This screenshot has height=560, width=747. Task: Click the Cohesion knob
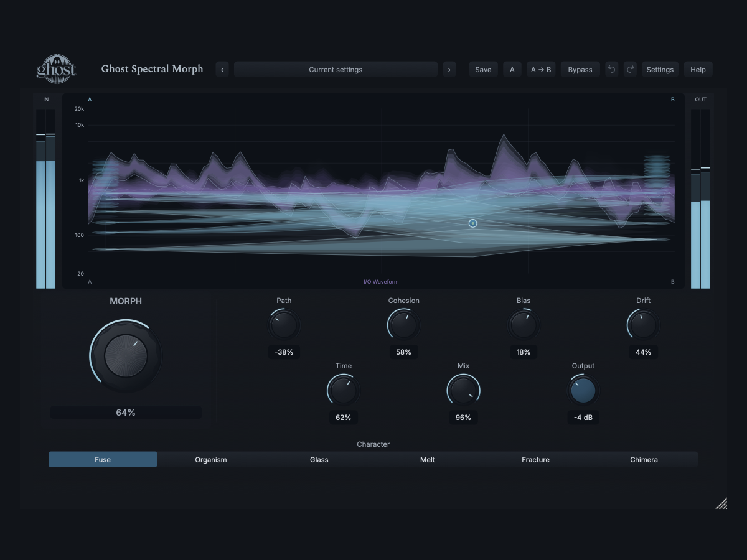403,325
